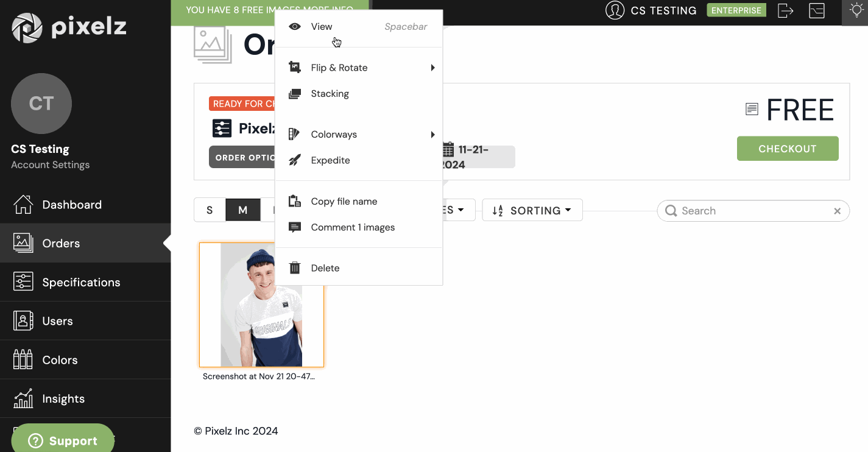The width and height of the screenshot is (868, 452).
Task: Click the user profile icon next to CS TESTING
Action: click(x=615, y=10)
